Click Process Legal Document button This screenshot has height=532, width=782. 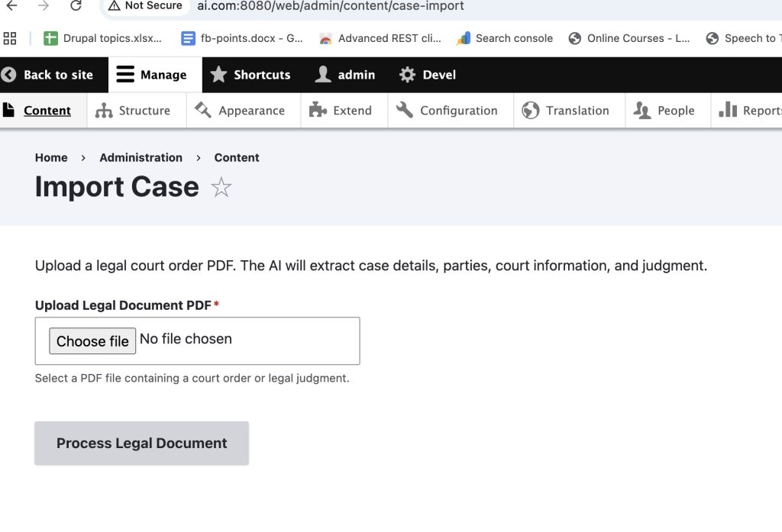point(141,443)
